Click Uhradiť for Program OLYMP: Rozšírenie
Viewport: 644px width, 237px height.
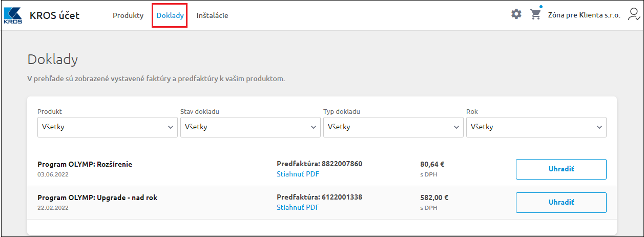561,169
